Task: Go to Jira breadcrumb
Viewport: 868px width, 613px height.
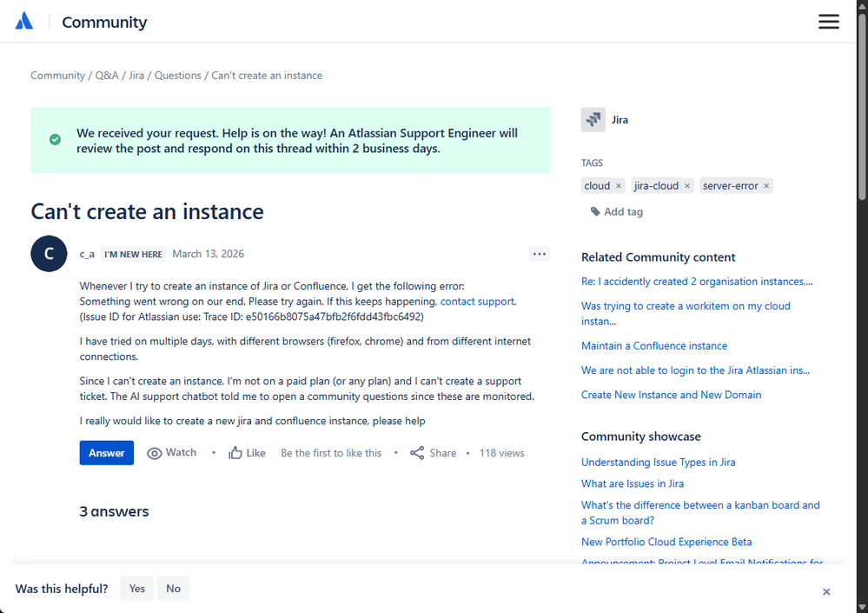Action: tap(136, 76)
